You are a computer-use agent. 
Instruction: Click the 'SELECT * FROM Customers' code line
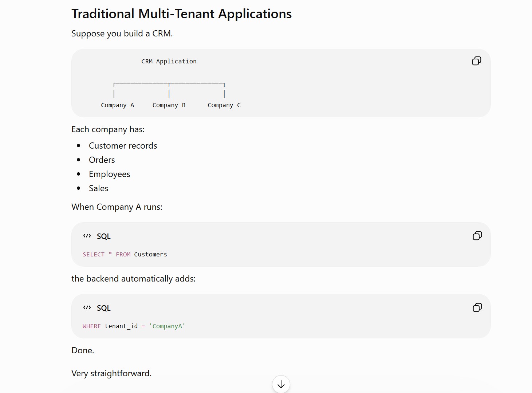tap(125, 254)
